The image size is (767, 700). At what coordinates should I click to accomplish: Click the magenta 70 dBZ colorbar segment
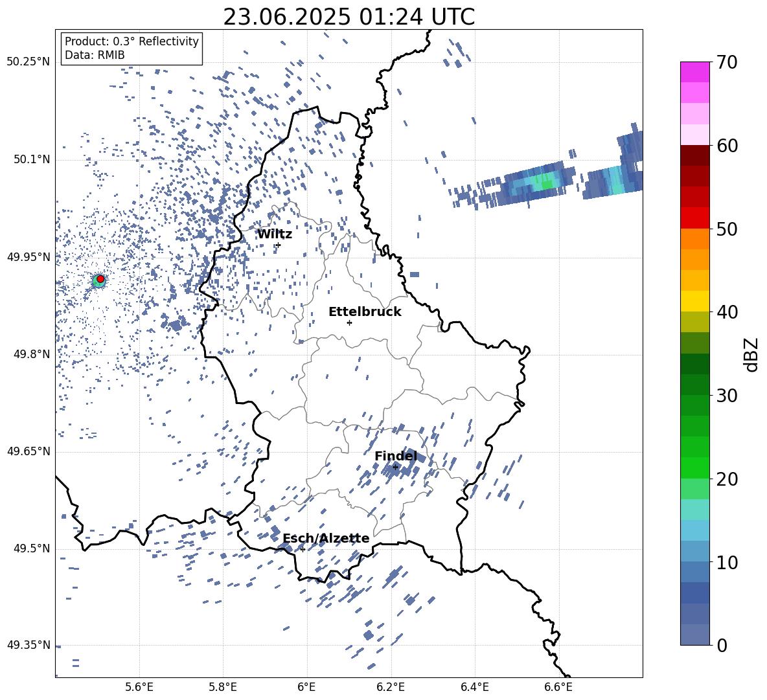click(694, 72)
